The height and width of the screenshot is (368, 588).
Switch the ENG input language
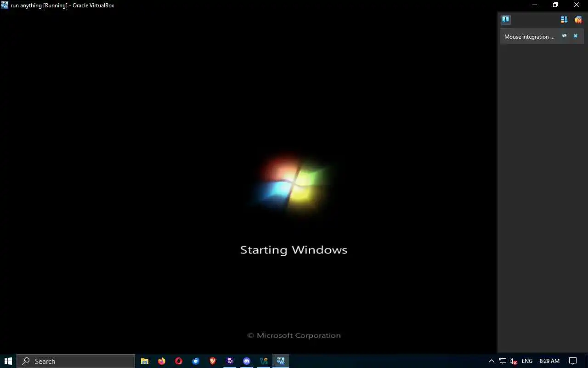(527, 361)
